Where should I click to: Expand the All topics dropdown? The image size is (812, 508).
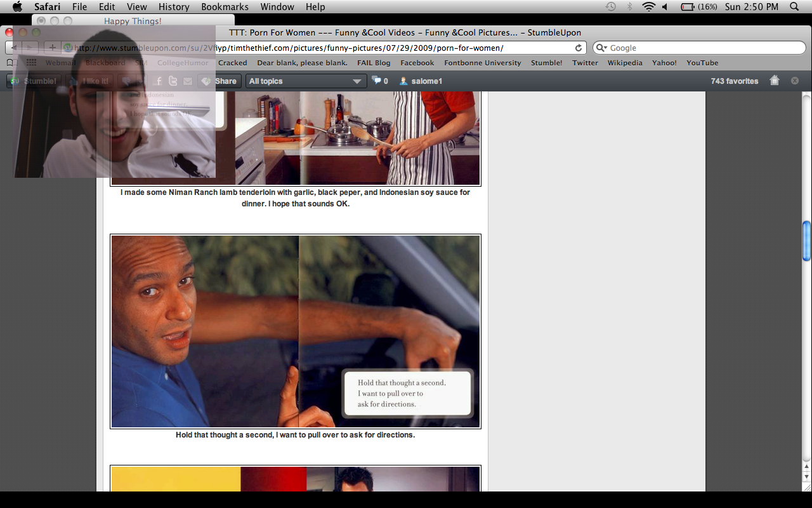(x=306, y=81)
